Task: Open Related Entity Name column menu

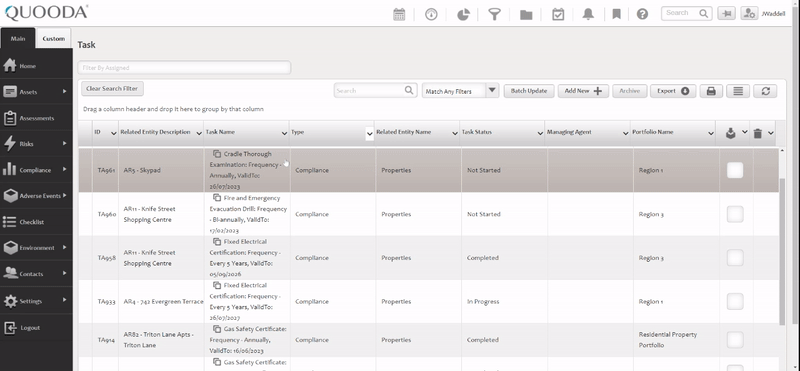Action: click(455, 133)
